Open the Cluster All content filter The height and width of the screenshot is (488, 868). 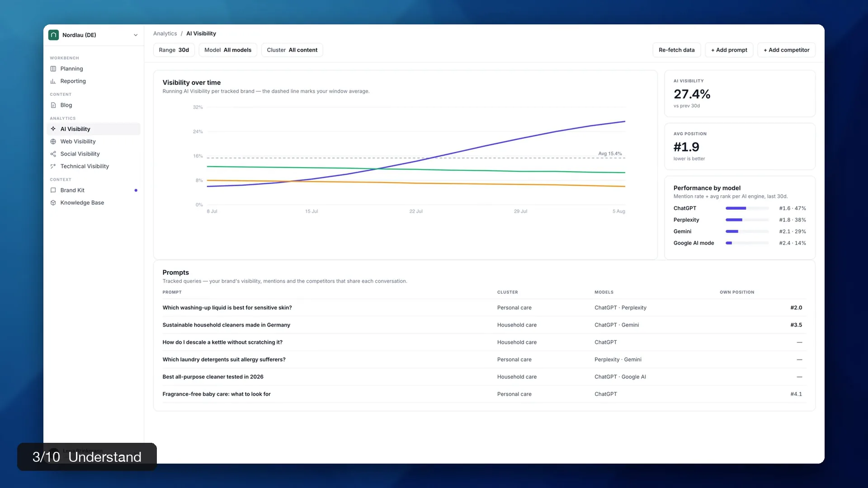pos(292,50)
